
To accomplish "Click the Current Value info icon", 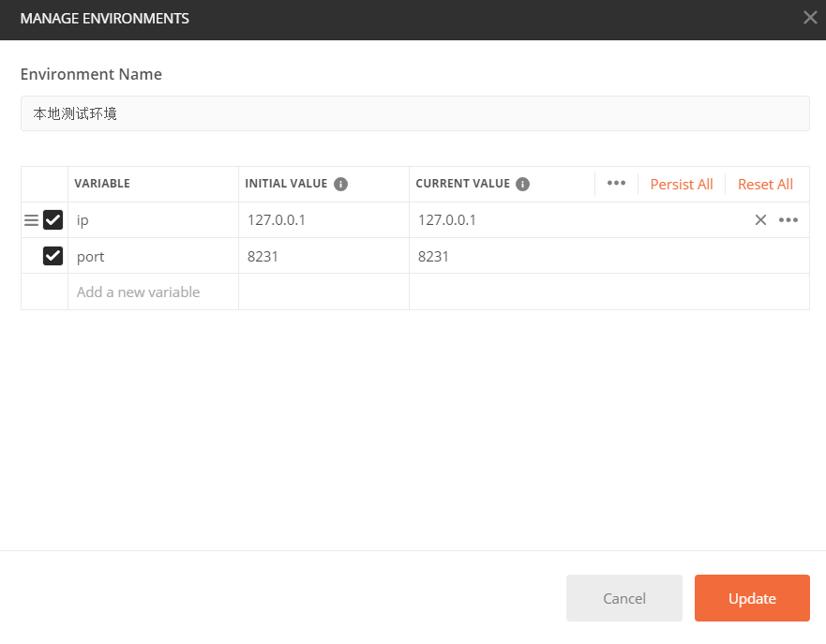I will pos(522,184).
